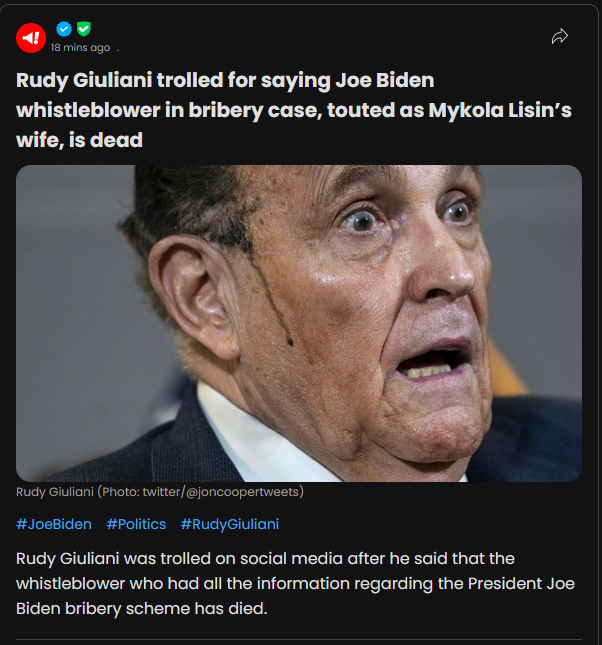
Task: Select the #Politics hashtag
Action: 135,524
